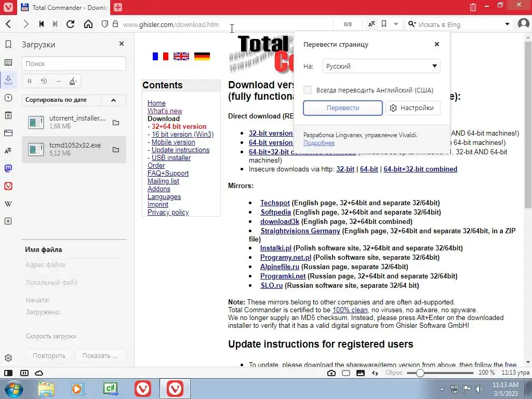
Task: Open the Window panel in sidebar
Action: [x=8, y=133]
